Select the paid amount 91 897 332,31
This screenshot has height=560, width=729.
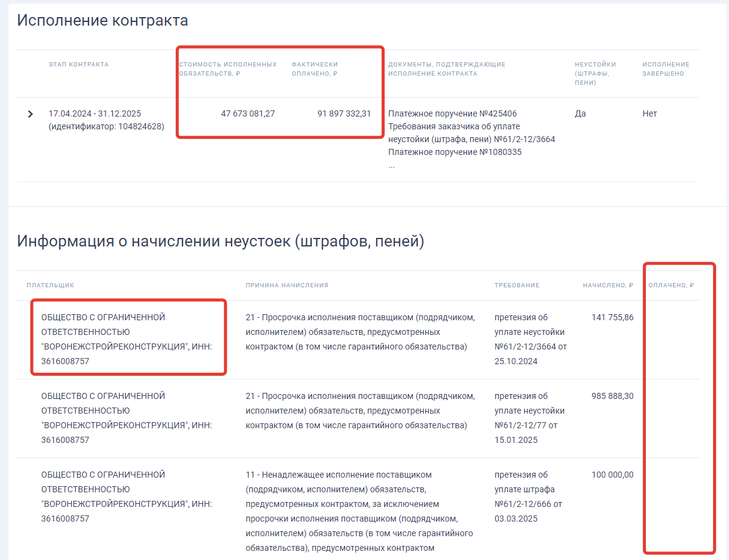pos(344,114)
